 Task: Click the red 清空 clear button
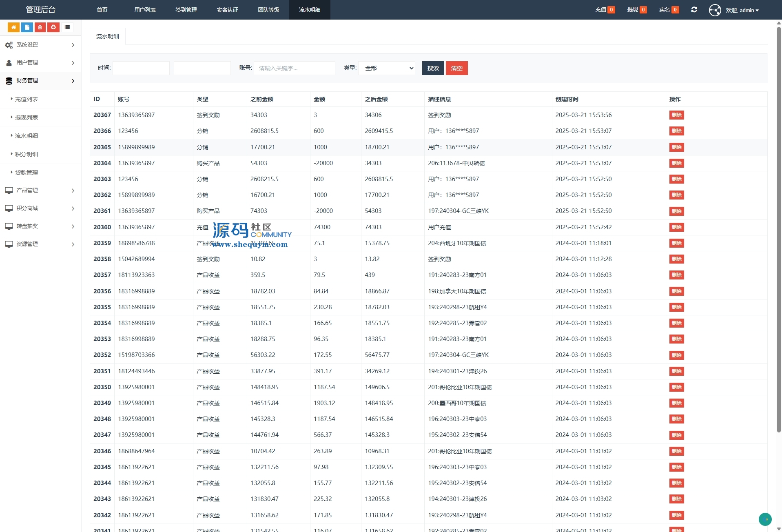(x=456, y=68)
